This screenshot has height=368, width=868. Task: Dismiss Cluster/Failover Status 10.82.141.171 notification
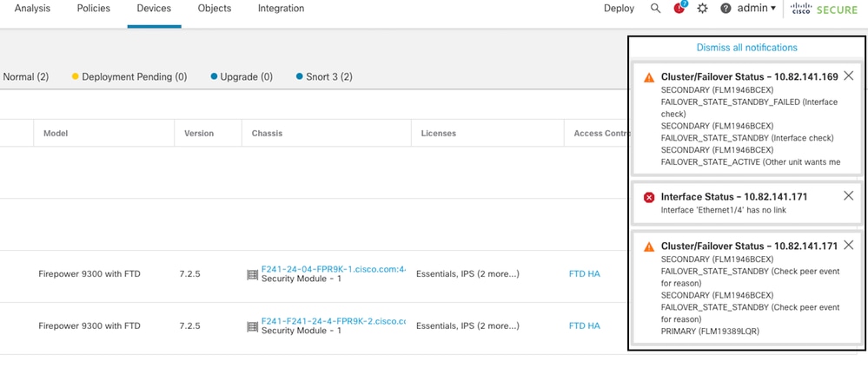(x=848, y=245)
